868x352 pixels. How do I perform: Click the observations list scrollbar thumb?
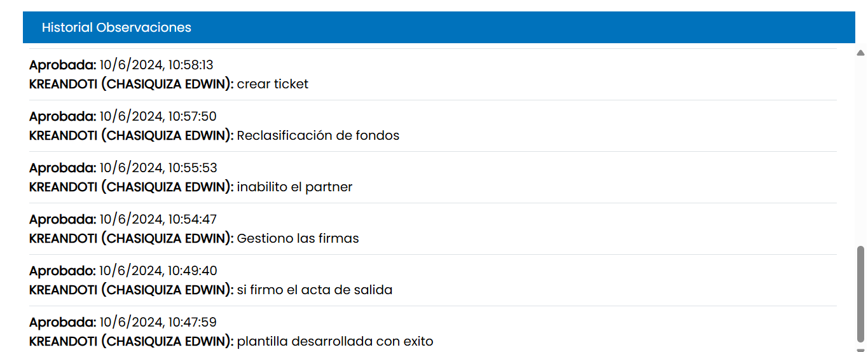[860, 292]
